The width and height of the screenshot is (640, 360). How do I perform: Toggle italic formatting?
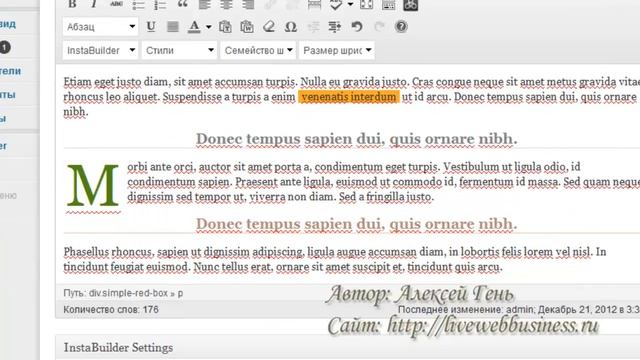tap(94, 4)
